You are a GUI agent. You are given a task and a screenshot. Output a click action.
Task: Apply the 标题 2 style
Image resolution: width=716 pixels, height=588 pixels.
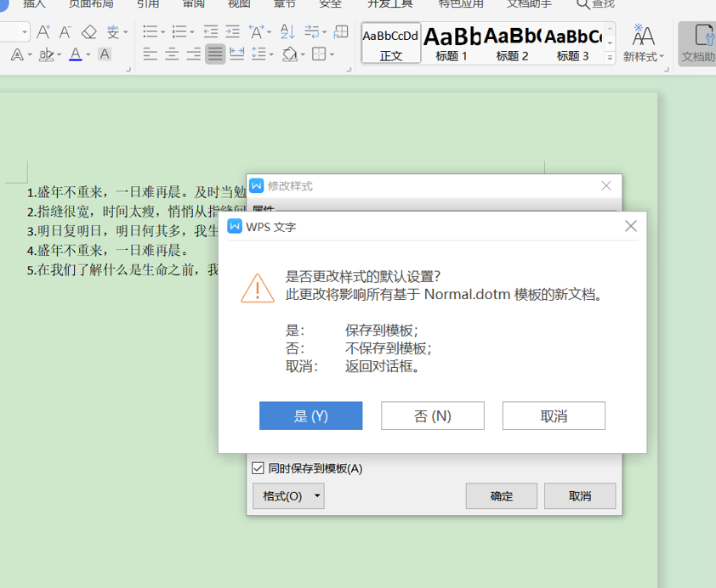point(513,43)
